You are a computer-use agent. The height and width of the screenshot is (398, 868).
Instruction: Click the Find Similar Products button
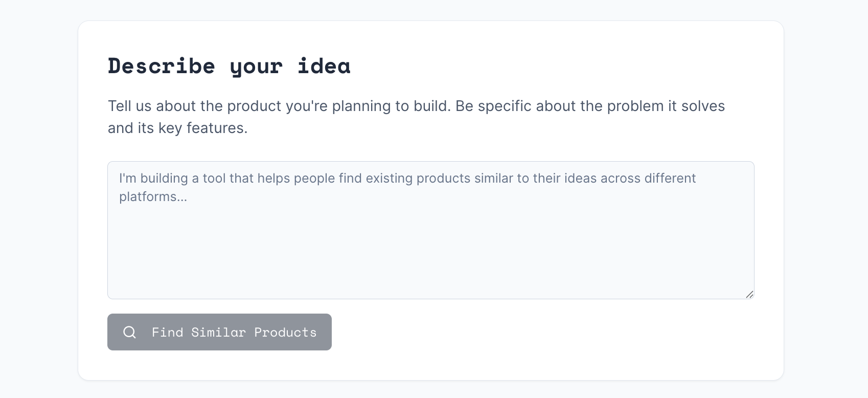click(x=219, y=332)
